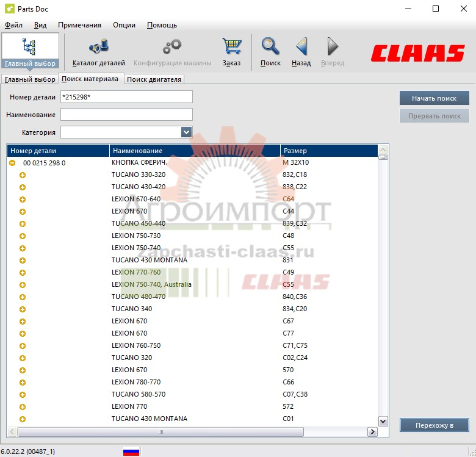This screenshot has width=476, height=457.
Task: Switch to the Поиск материала tab
Action: 90,79
